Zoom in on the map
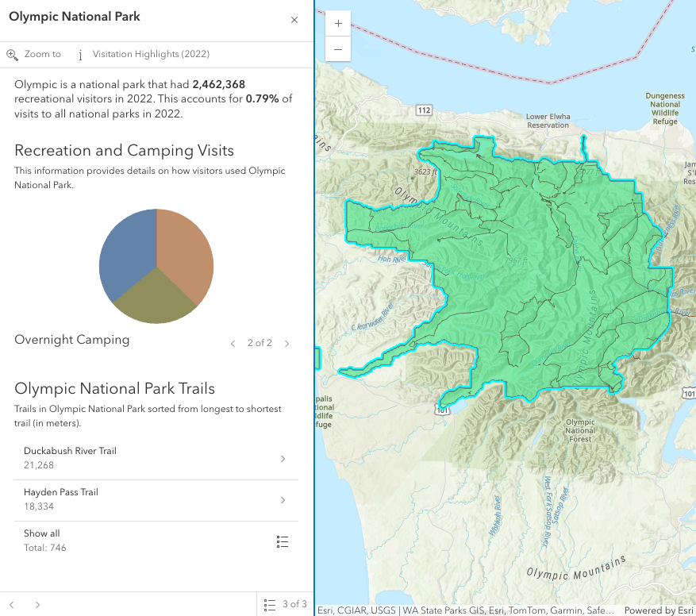The width and height of the screenshot is (696, 616). 338,24
